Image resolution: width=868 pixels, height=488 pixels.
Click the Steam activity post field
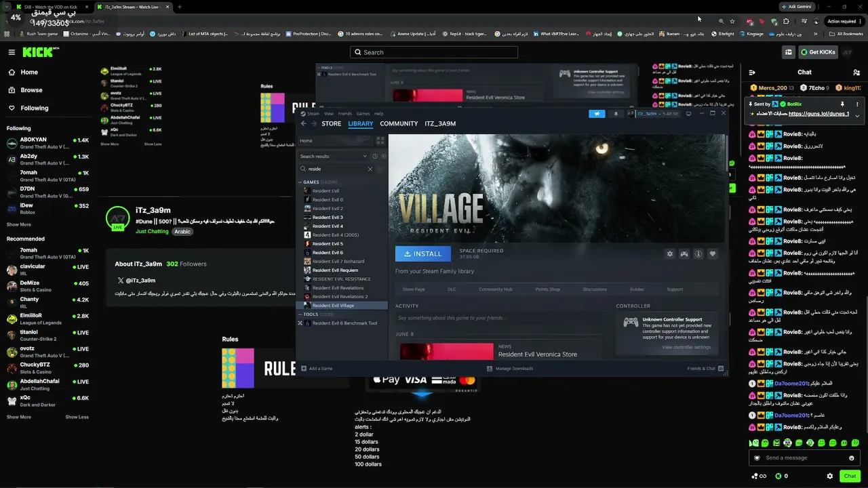tap(498, 318)
